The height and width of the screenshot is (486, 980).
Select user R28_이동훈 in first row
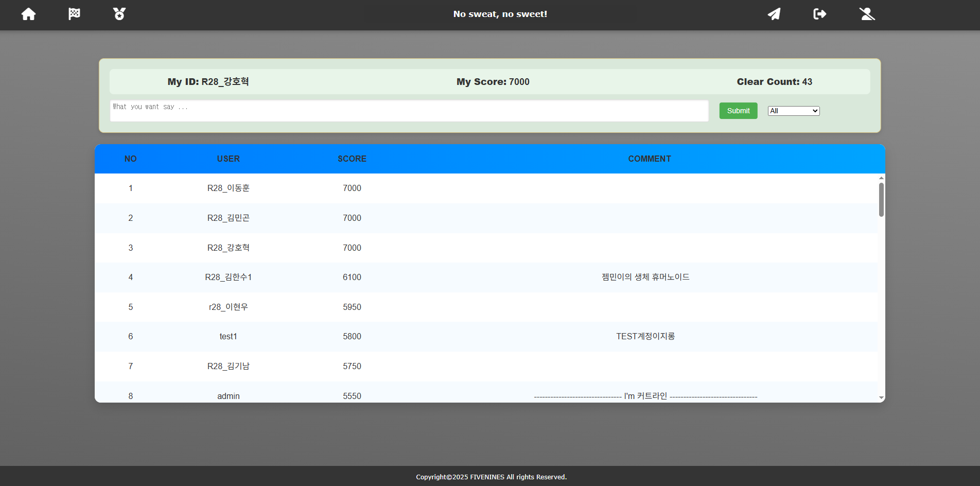pyautogui.click(x=228, y=188)
